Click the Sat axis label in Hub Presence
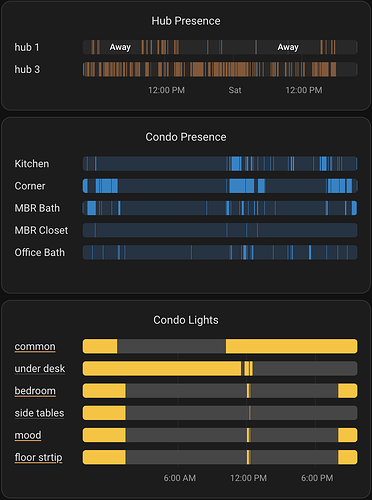Image resolution: width=372 pixels, height=500 pixels. pyautogui.click(x=235, y=90)
